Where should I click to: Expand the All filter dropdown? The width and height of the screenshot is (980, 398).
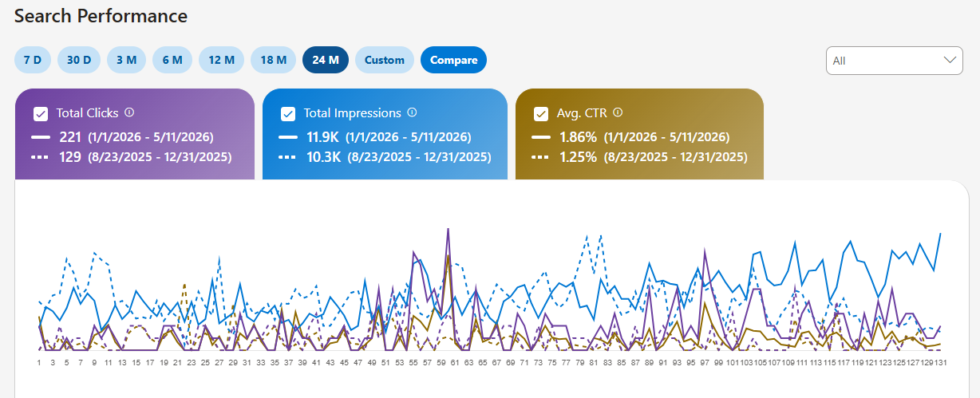coord(894,60)
